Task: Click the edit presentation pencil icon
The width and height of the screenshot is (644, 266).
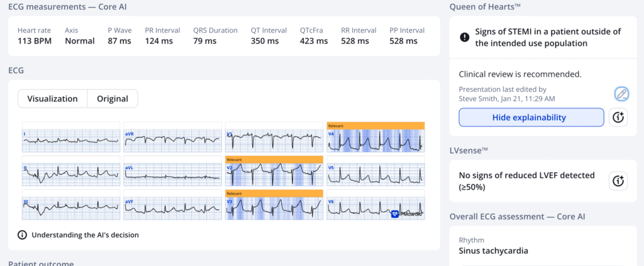Action: [x=621, y=94]
